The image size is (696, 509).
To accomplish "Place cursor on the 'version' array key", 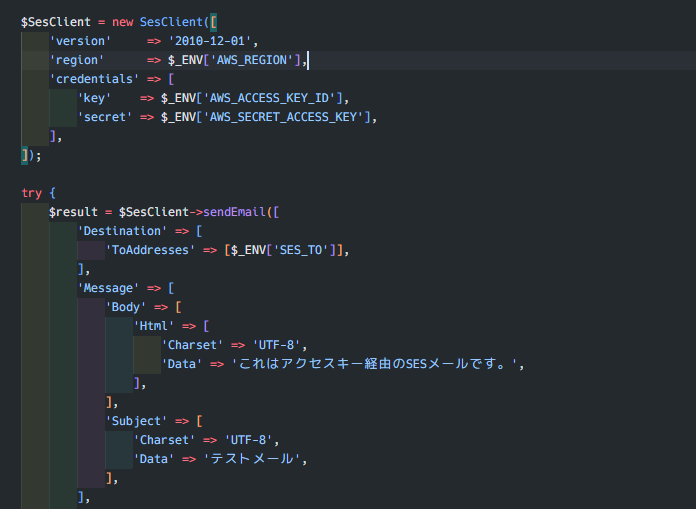I will (x=80, y=41).
